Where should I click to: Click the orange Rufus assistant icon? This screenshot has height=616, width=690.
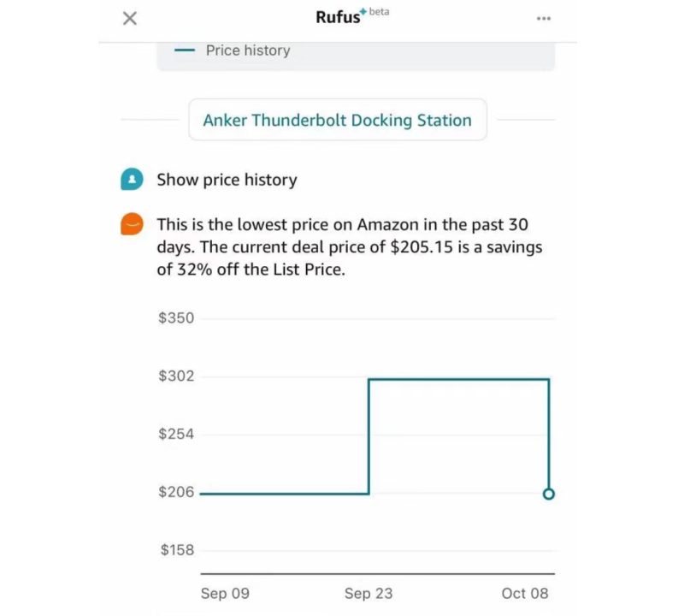tap(131, 224)
